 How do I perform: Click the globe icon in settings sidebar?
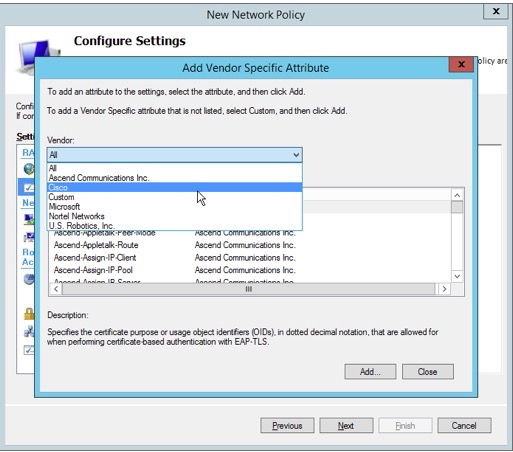[29, 169]
